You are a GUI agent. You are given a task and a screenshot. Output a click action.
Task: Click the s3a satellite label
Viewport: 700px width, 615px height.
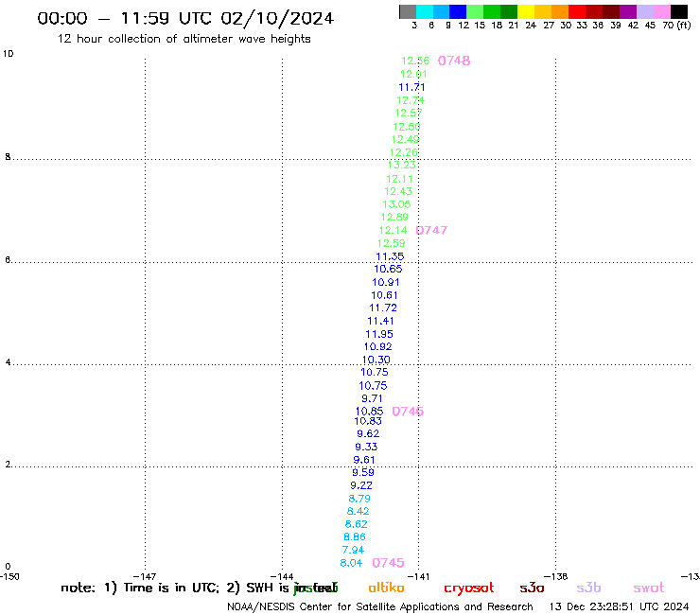[x=532, y=588]
